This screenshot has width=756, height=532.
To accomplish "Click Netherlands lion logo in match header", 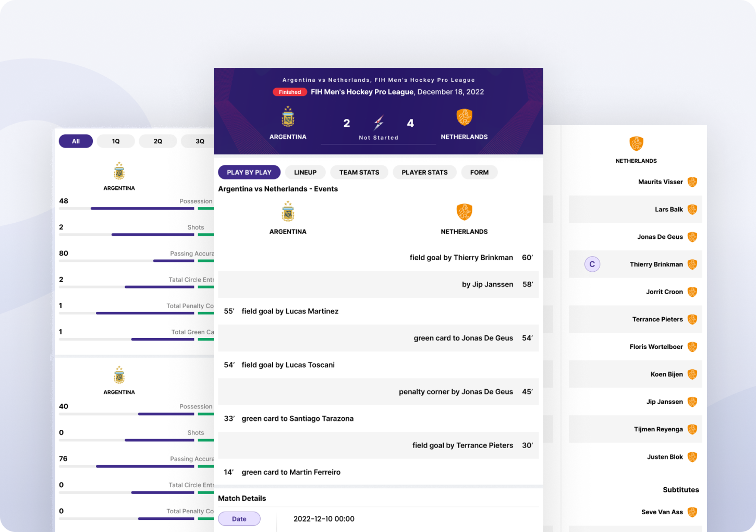I will (464, 117).
